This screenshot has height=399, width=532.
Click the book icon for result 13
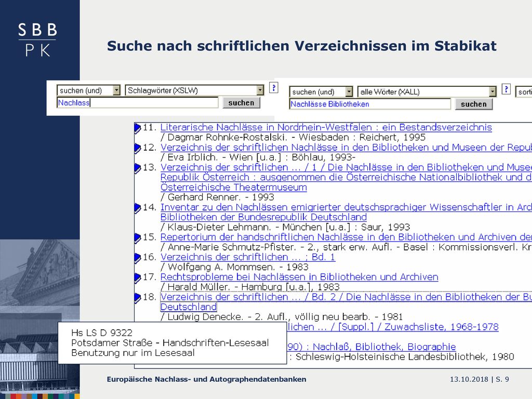tap(137, 168)
